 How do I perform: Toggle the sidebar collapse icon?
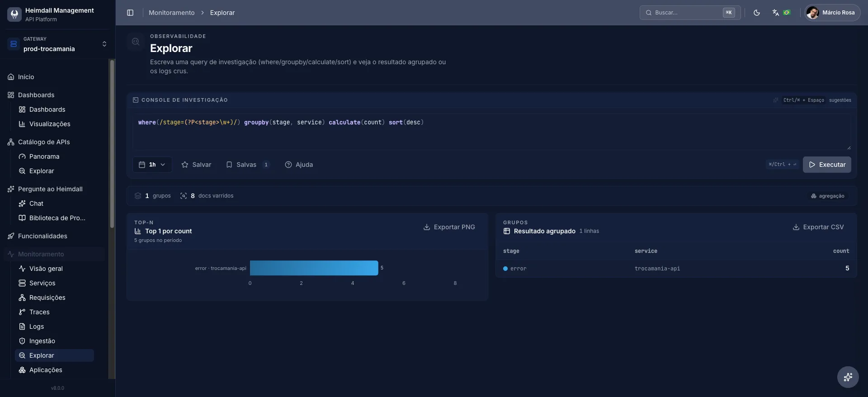point(130,13)
